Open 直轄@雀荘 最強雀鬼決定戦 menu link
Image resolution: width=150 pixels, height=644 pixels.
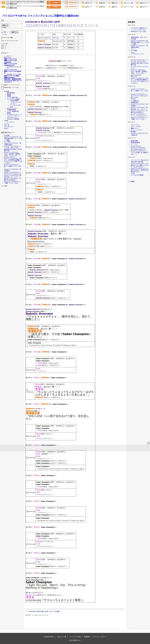point(12,79)
